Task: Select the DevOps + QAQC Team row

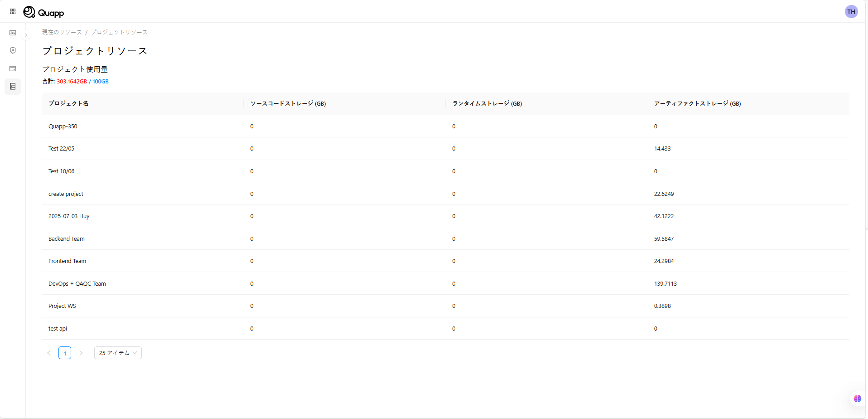Action: click(77, 284)
